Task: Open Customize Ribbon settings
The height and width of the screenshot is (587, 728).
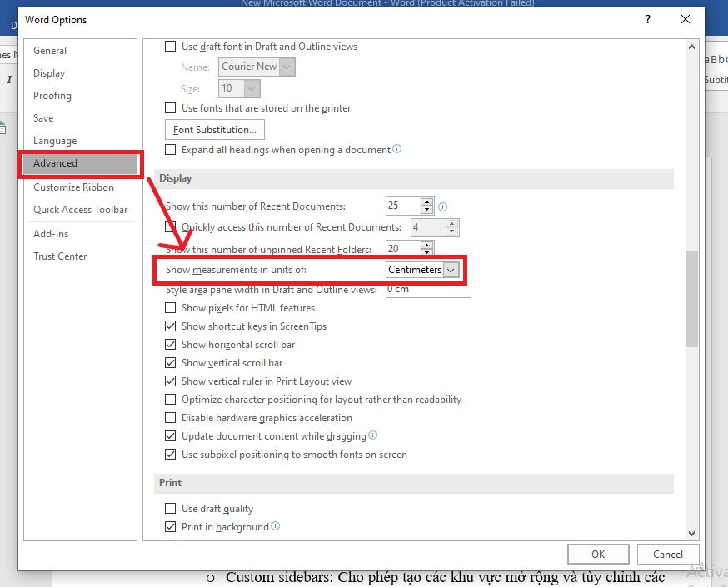Action: point(80,187)
